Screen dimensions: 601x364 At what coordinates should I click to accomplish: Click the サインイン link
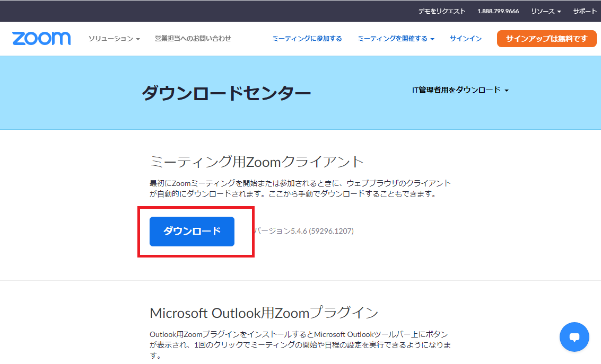click(x=465, y=38)
